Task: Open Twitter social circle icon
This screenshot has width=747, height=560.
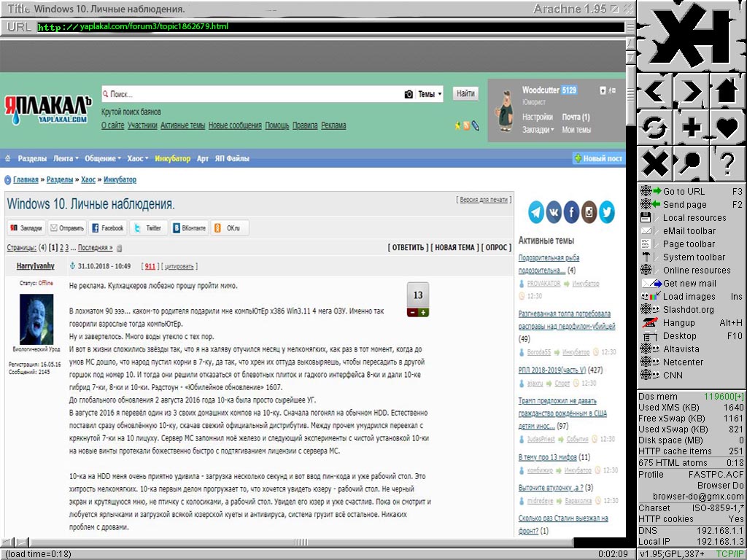Action: pos(606,212)
